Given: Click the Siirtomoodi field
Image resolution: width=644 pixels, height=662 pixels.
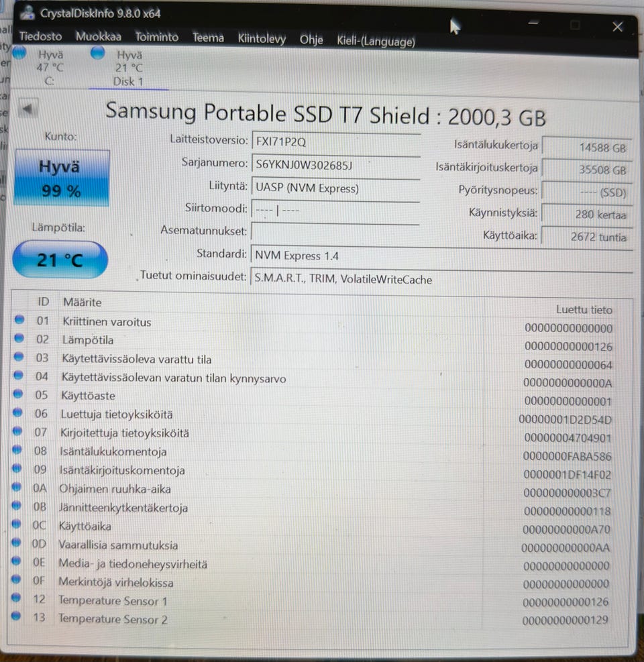Looking at the screenshot, I should (x=335, y=210).
